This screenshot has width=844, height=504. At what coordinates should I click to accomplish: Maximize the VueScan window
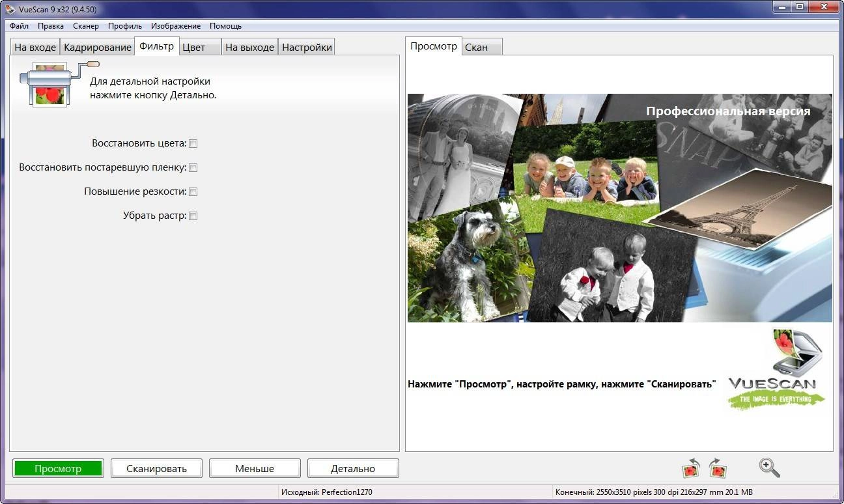point(800,7)
